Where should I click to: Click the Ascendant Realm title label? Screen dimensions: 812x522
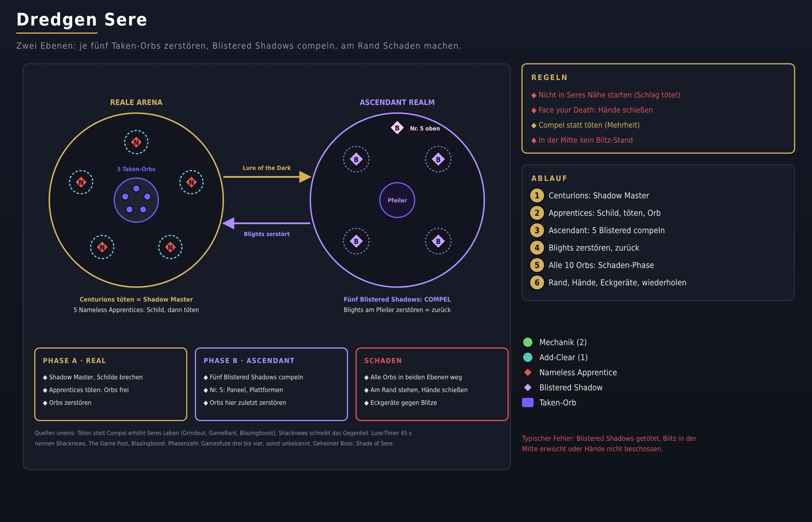pyautogui.click(x=397, y=102)
